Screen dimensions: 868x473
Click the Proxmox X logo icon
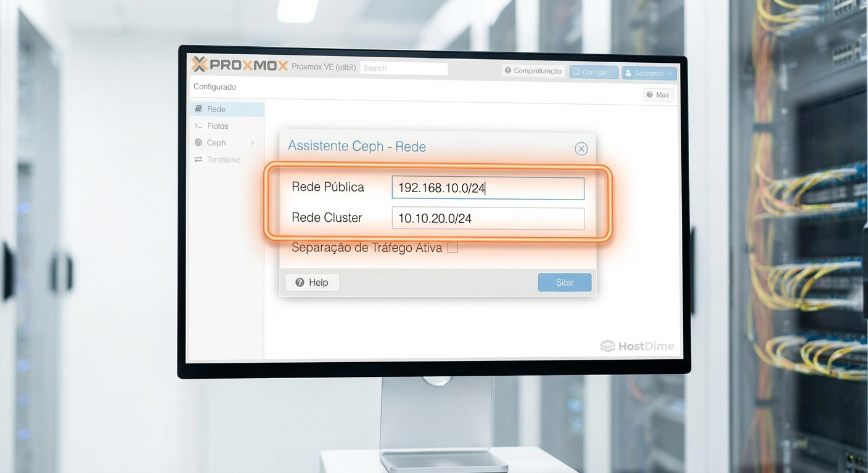pos(199,64)
